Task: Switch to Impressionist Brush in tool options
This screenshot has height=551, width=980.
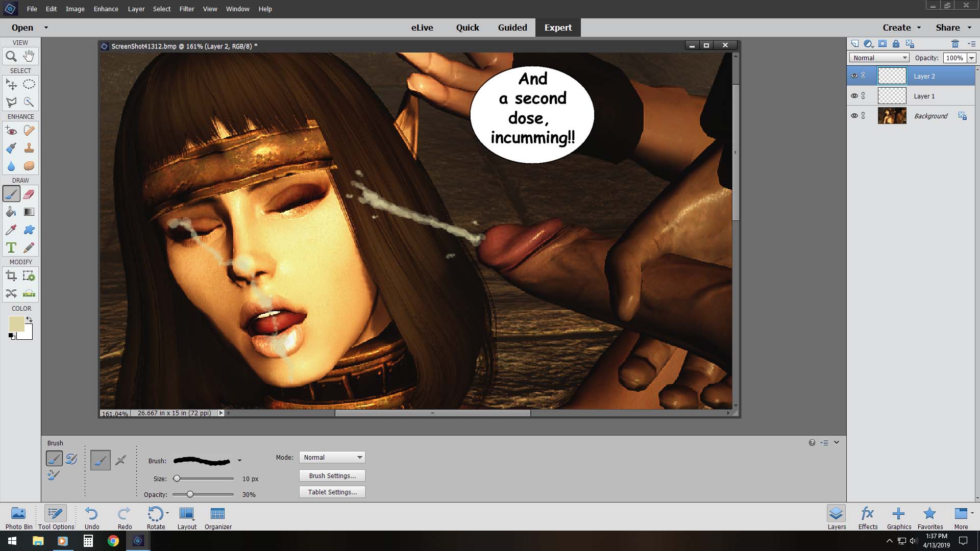Action: pos(71,459)
